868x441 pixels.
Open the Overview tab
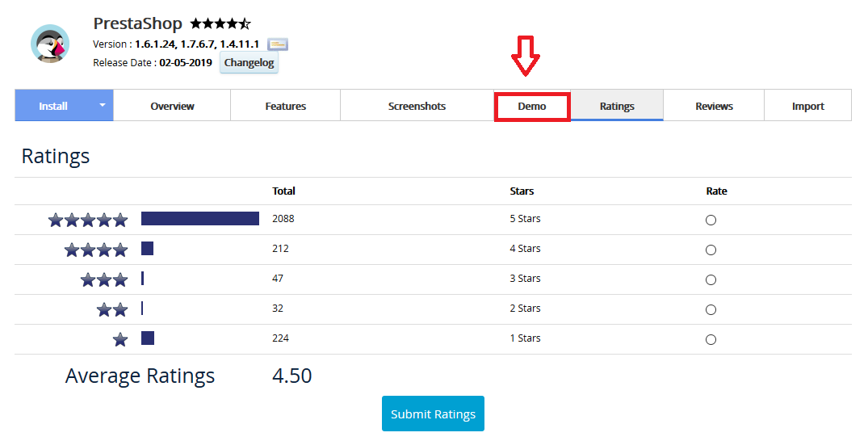[172, 106]
